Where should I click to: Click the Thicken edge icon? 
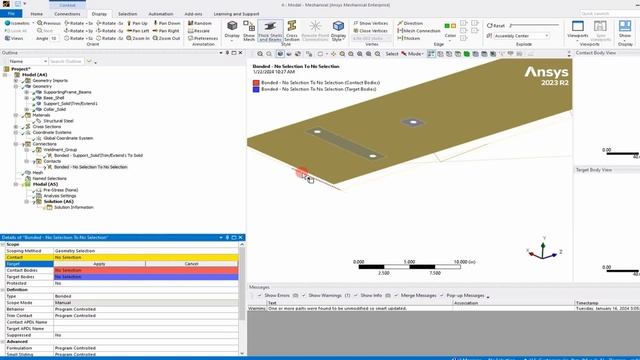coord(400,38)
